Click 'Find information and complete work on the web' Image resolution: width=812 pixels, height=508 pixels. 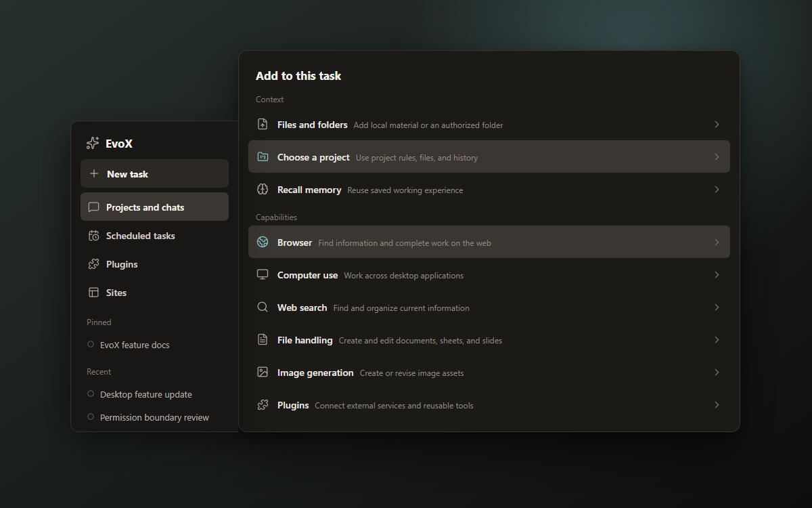(405, 242)
